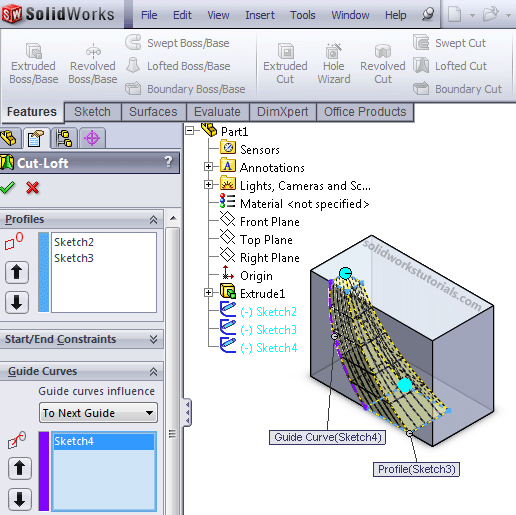Expand the Extrude1 feature node

click(x=209, y=292)
